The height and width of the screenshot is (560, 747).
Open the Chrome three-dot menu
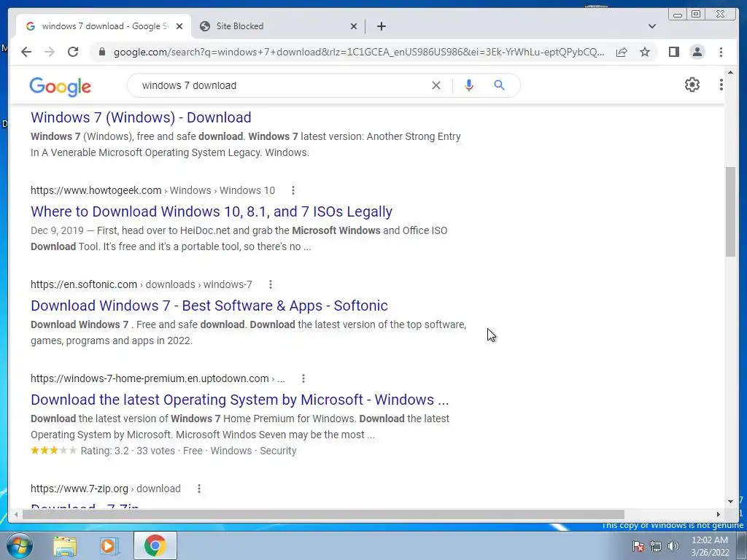721,52
